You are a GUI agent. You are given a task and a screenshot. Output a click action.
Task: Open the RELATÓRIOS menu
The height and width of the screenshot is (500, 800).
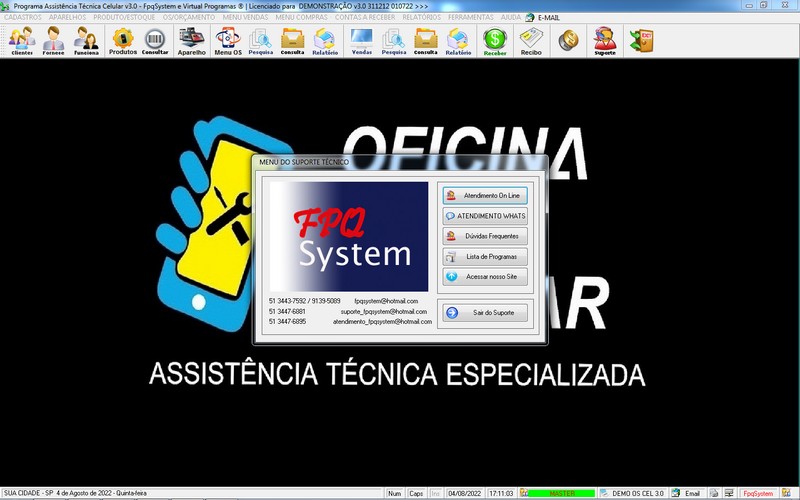point(421,17)
